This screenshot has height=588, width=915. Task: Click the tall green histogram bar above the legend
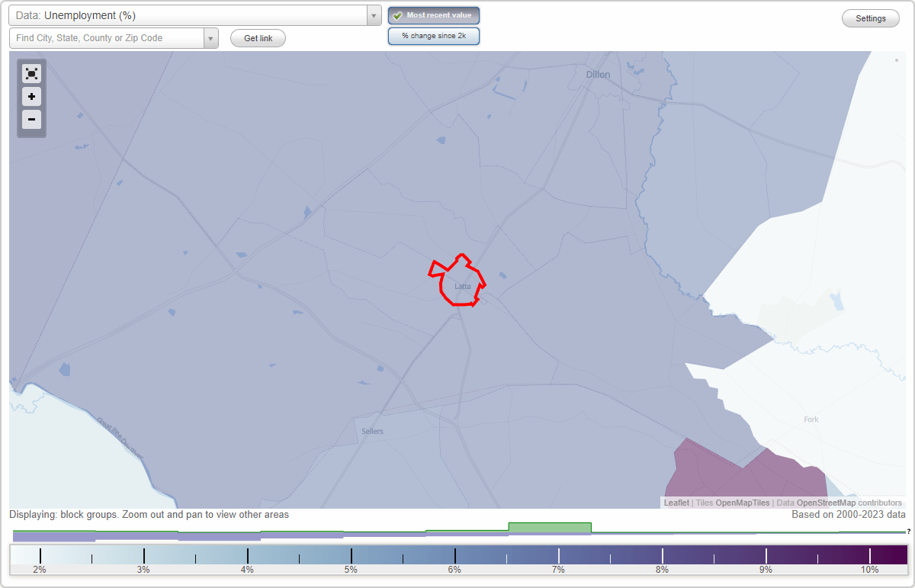pos(550,529)
